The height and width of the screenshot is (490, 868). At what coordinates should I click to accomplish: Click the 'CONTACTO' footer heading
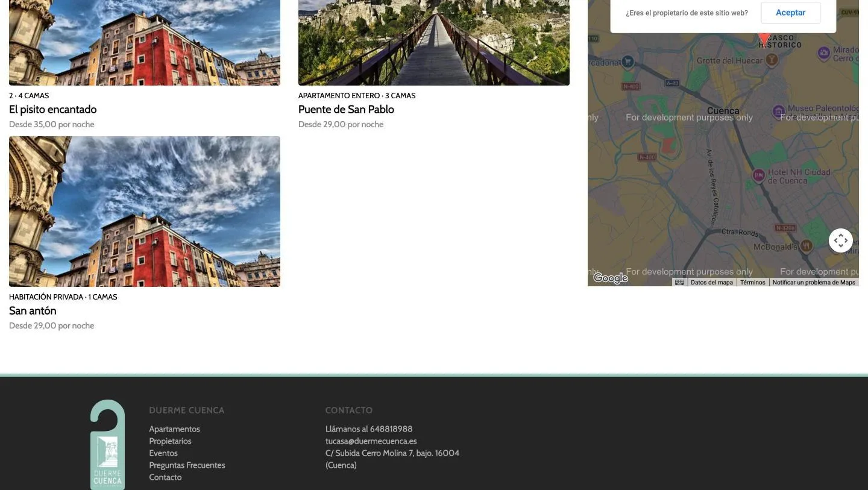coord(349,410)
